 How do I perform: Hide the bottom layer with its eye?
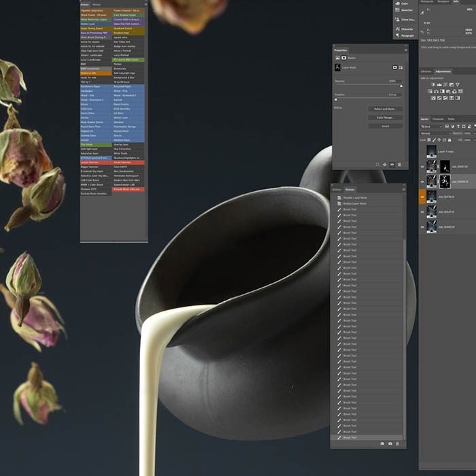tap(422, 226)
